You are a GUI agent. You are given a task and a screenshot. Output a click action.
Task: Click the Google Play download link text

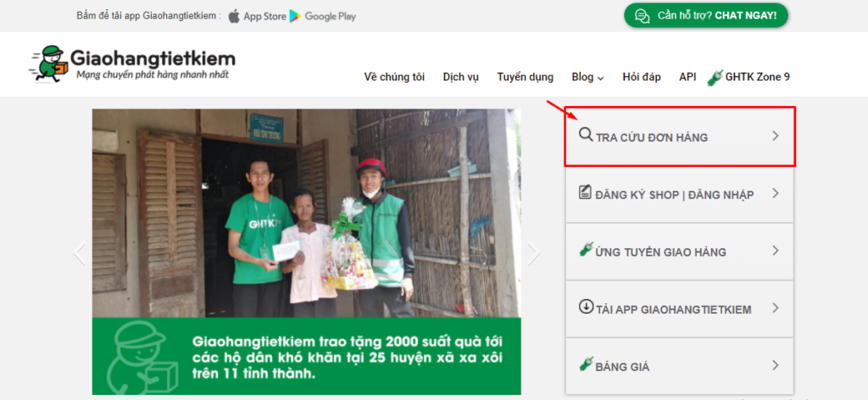pos(331,17)
